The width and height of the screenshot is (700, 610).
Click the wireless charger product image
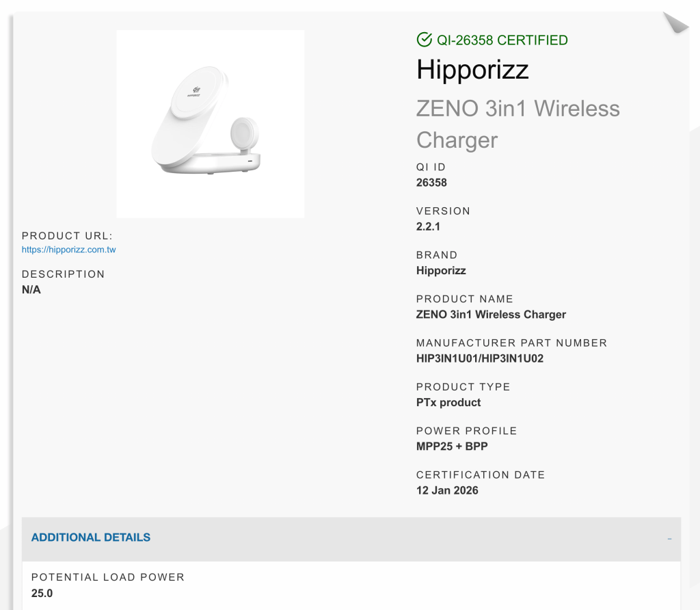(x=211, y=124)
